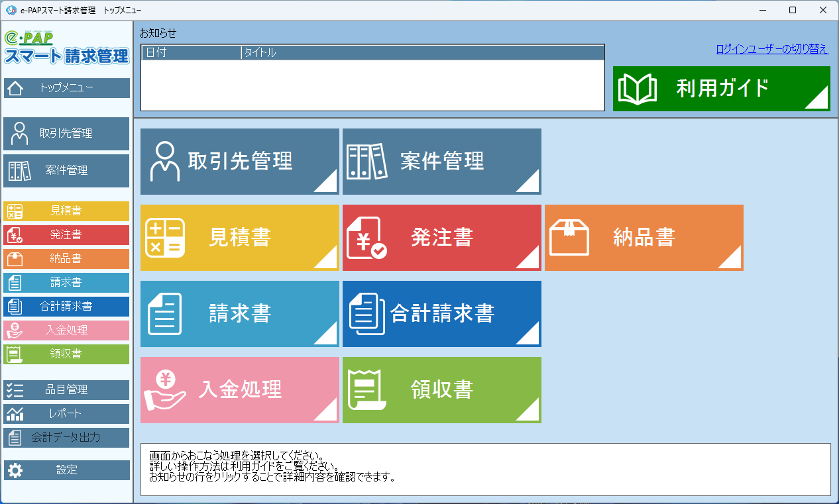The height and width of the screenshot is (504, 839).
Task: Click the yen hand icon on large 入金処理 tile
Action: coord(165,390)
